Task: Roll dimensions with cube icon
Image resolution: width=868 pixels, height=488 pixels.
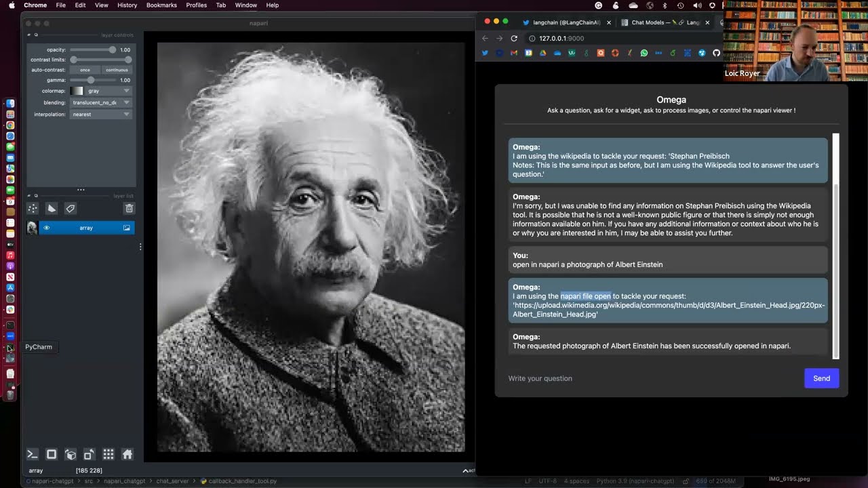Action: [x=70, y=454]
